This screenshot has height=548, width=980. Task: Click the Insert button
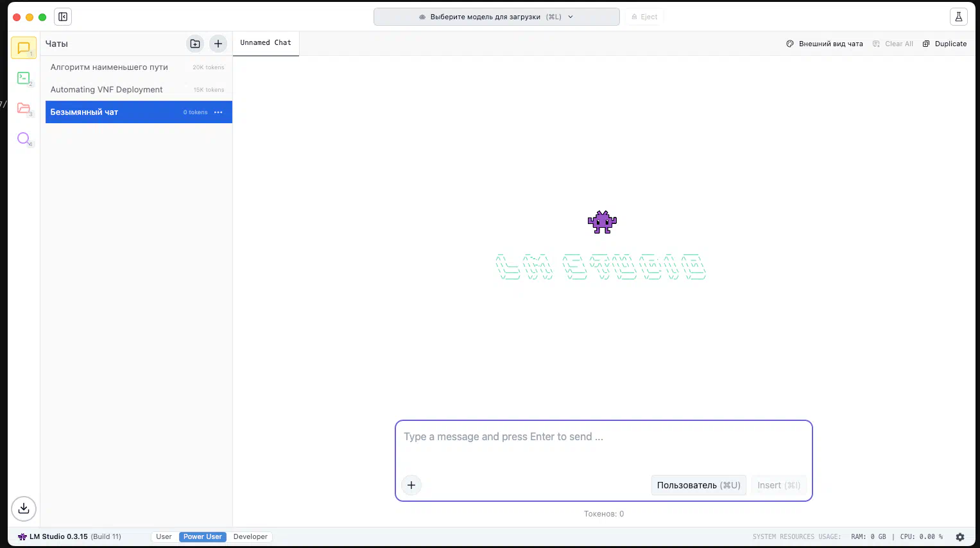[x=778, y=485]
